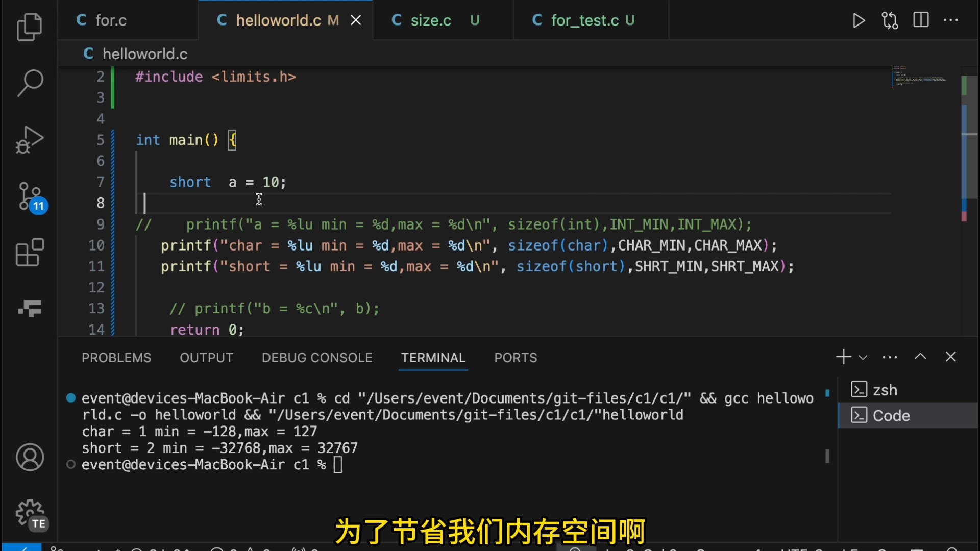
Task: Close the helloworld.c editor tab
Action: click(x=356, y=20)
